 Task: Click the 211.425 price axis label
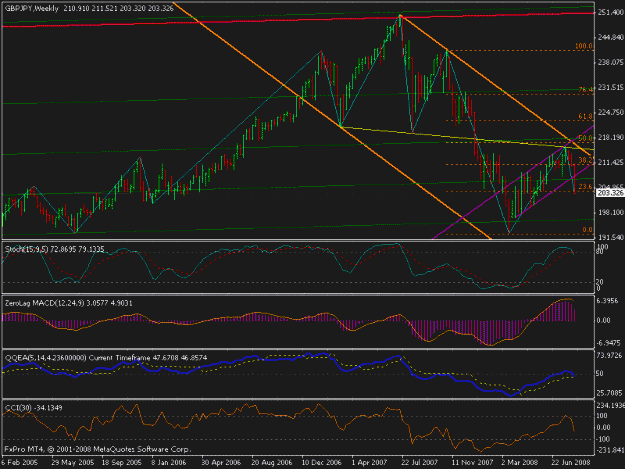pyautogui.click(x=611, y=162)
